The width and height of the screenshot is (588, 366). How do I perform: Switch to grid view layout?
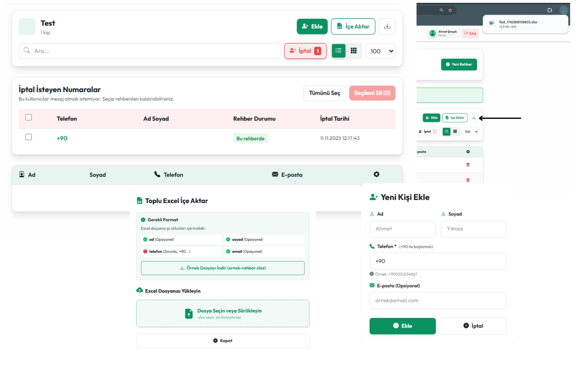point(354,51)
